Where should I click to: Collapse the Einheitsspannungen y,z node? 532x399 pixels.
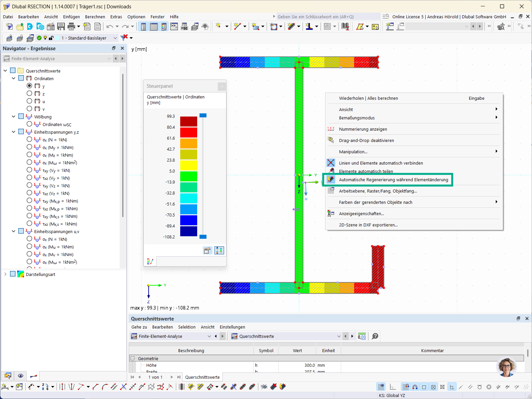click(14, 132)
